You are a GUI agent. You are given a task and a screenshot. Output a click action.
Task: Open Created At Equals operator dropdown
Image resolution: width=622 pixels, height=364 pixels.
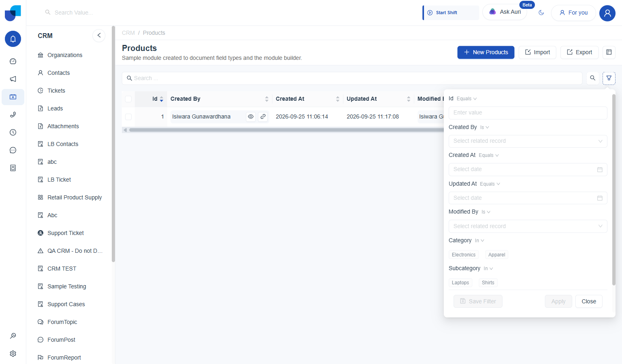point(489,155)
